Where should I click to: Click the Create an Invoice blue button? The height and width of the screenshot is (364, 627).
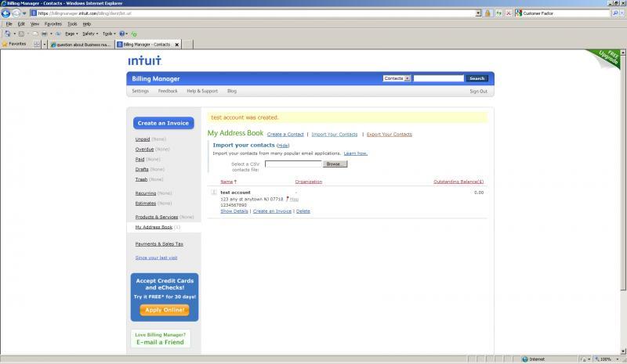point(163,123)
